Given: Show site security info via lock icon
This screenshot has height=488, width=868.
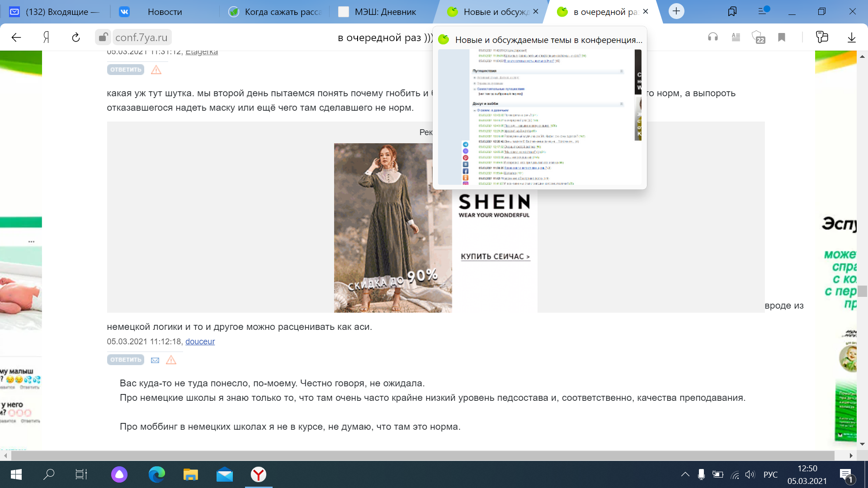Looking at the screenshot, I should click(x=103, y=37).
